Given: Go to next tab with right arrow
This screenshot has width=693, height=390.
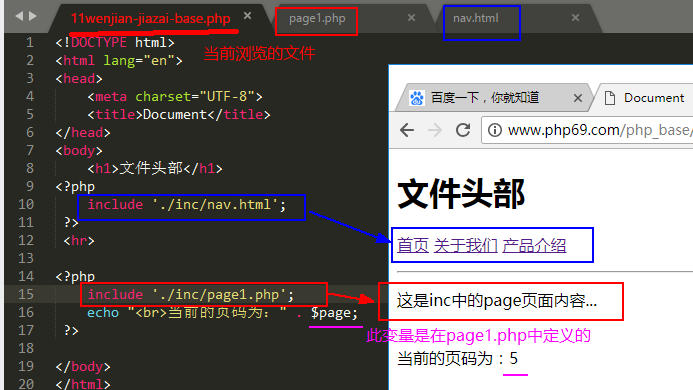Looking at the screenshot, I should pos(33,16).
